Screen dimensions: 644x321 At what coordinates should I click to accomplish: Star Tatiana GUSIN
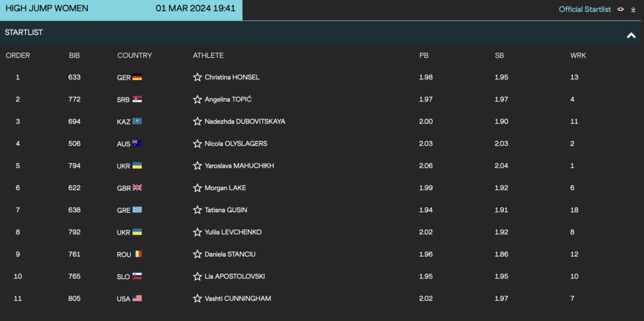(197, 210)
